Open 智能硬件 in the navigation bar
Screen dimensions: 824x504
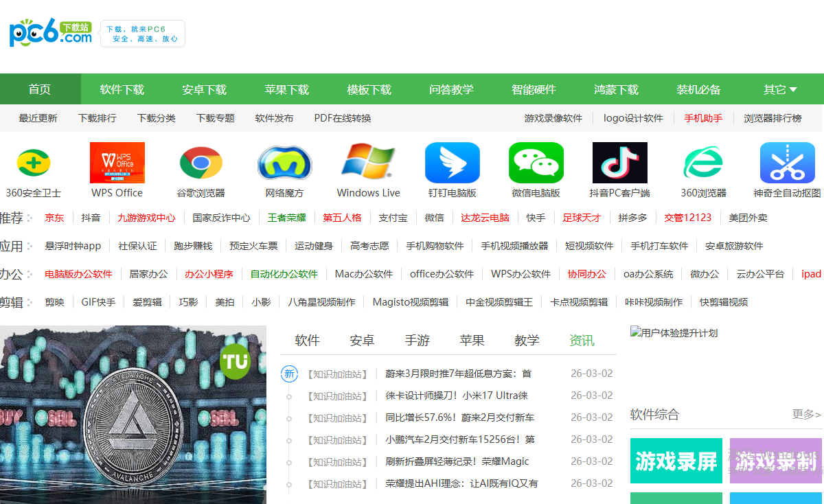point(534,89)
